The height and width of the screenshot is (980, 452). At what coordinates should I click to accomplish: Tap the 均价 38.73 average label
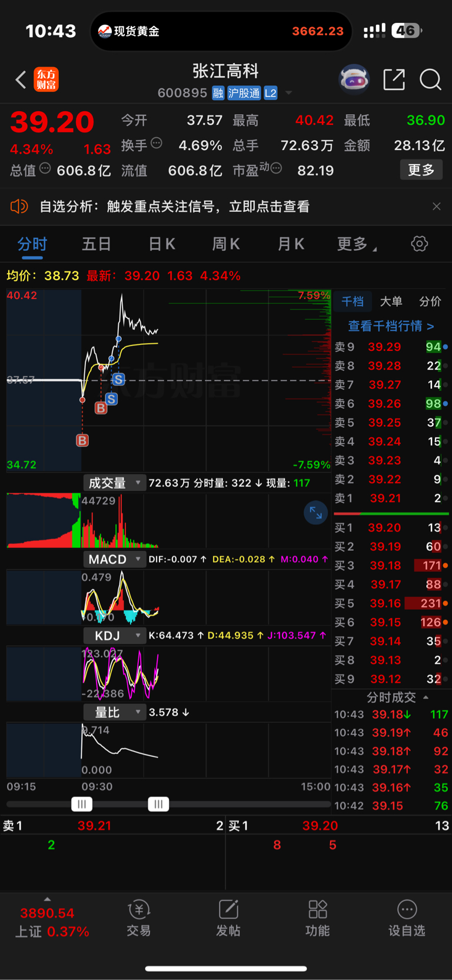point(42,276)
